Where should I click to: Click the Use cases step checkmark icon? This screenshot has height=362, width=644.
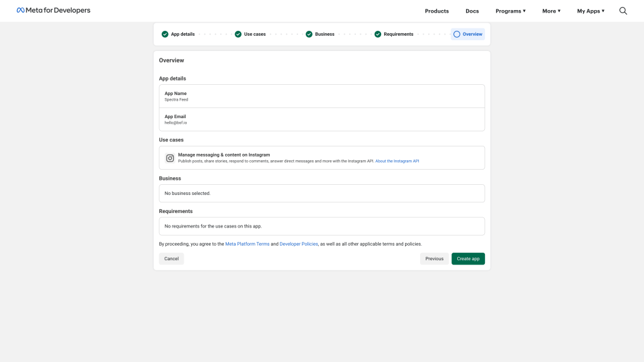point(238,34)
